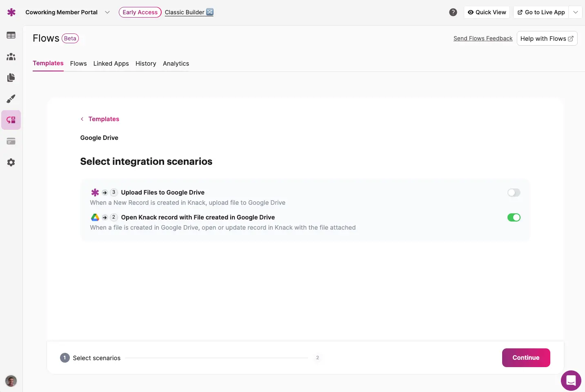
Task: Click the user profile avatar
Action: pyautogui.click(x=11, y=381)
